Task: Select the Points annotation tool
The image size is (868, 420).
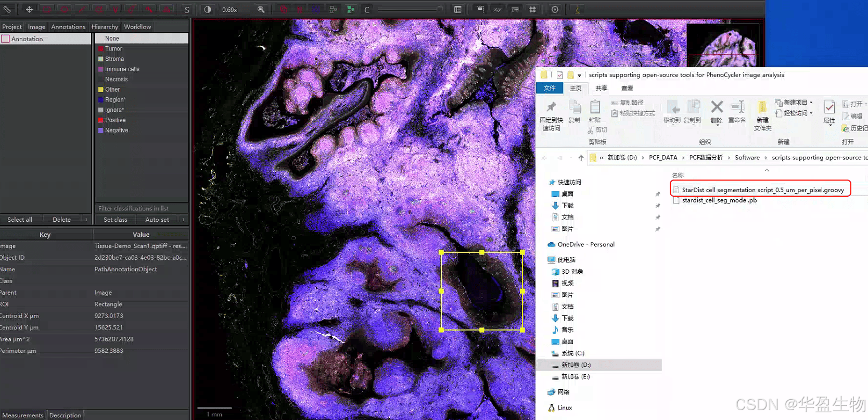Action: [x=167, y=9]
